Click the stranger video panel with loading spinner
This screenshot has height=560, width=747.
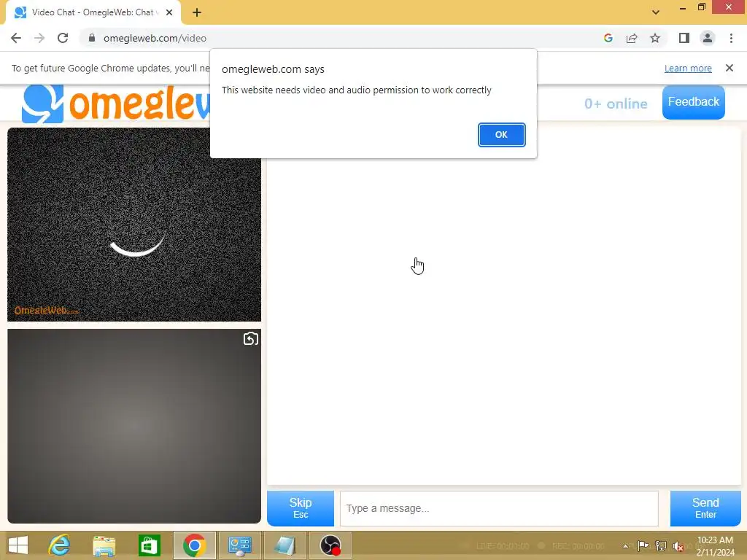point(134,225)
